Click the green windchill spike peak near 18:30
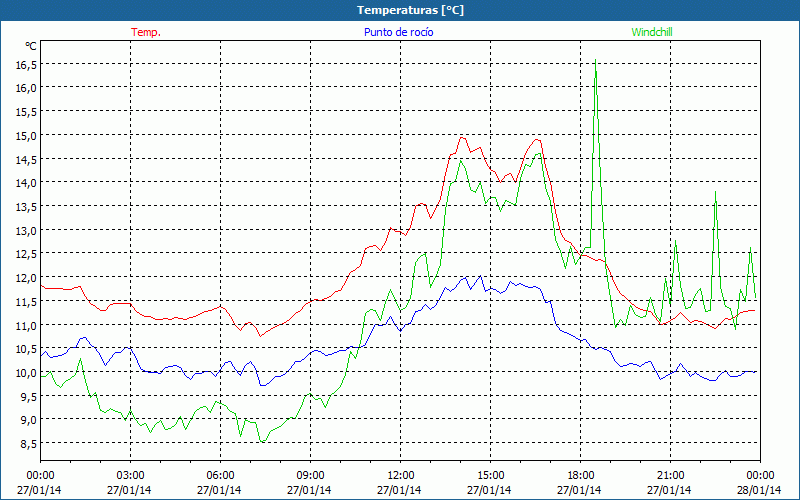The height and width of the screenshot is (500, 800). coord(595,60)
